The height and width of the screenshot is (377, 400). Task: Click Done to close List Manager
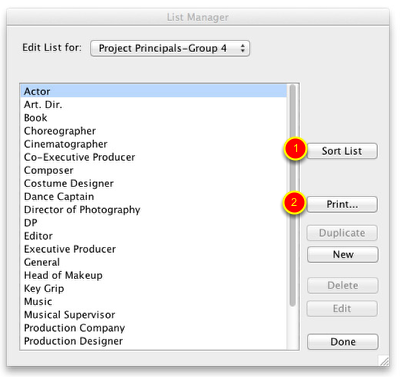tap(343, 342)
